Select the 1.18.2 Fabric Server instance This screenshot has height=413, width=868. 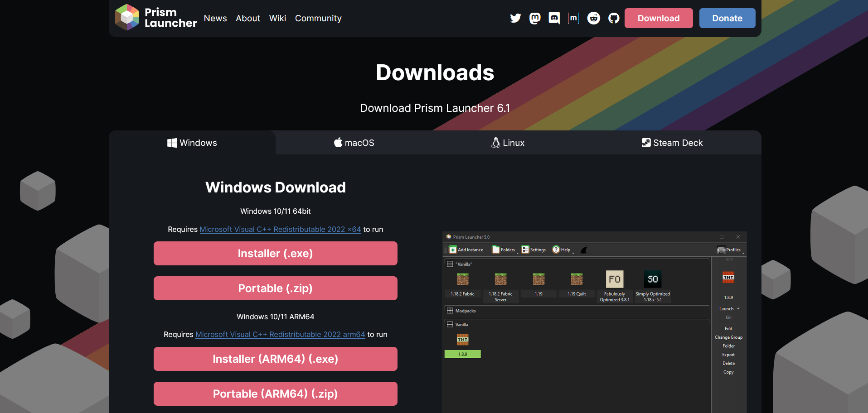(500, 286)
